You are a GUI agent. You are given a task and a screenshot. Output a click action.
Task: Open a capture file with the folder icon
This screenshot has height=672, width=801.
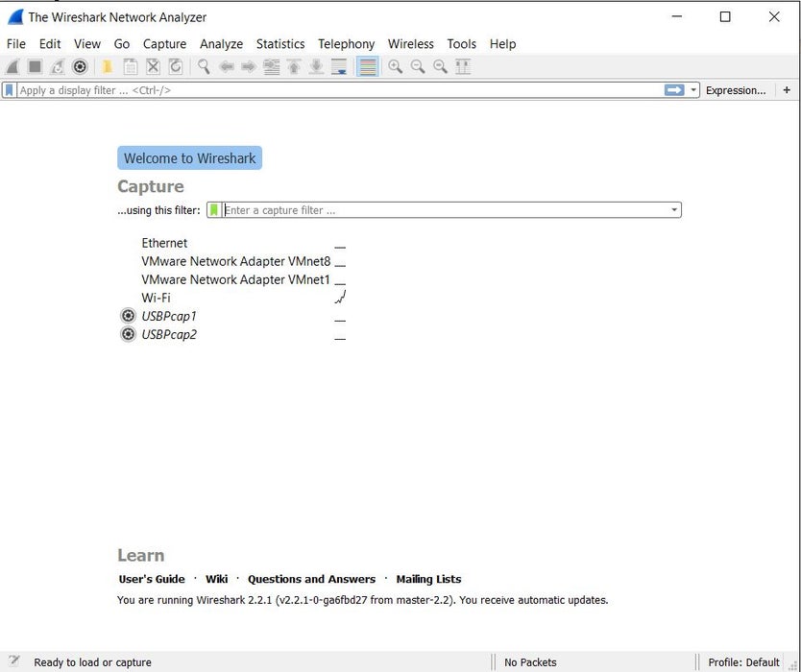[108, 66]
